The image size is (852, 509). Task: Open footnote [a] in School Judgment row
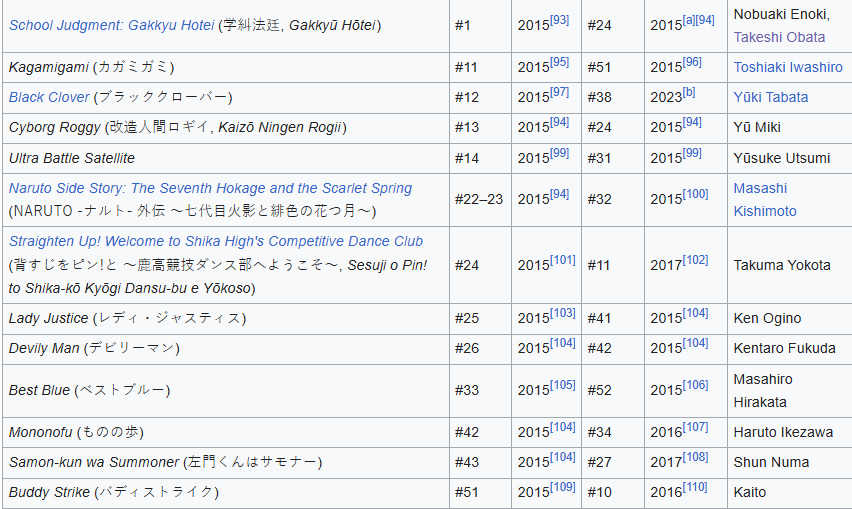coord(688,20)
